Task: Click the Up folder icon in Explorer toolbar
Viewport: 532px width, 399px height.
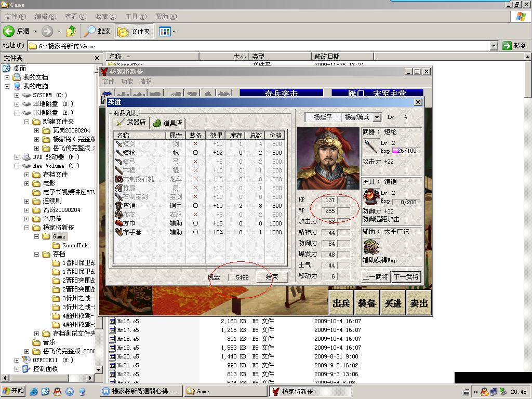Action: pos(71,31)
